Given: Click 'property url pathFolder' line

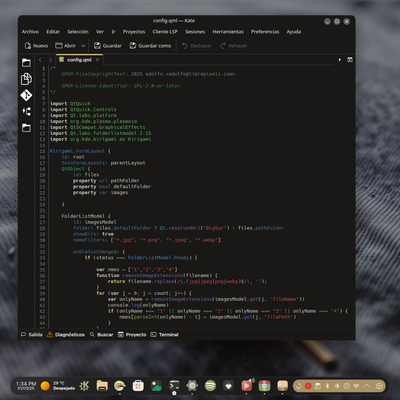Looking at the screenshot, I should (106, 181).
